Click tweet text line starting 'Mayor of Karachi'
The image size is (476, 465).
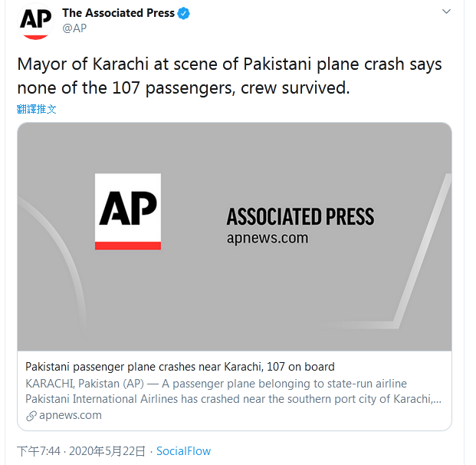(x=229, y=64)
